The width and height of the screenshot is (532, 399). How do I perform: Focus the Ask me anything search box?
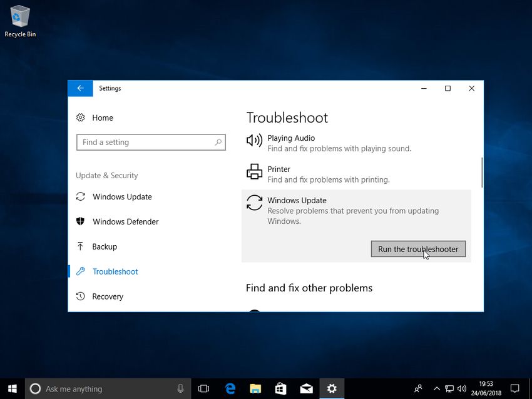(108, 389)
